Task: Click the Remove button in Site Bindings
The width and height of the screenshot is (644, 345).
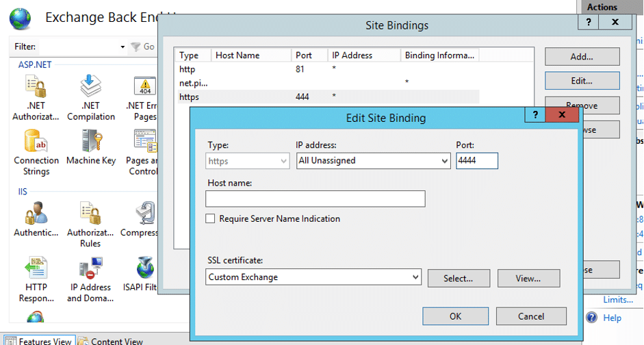Action: point(582,105)
